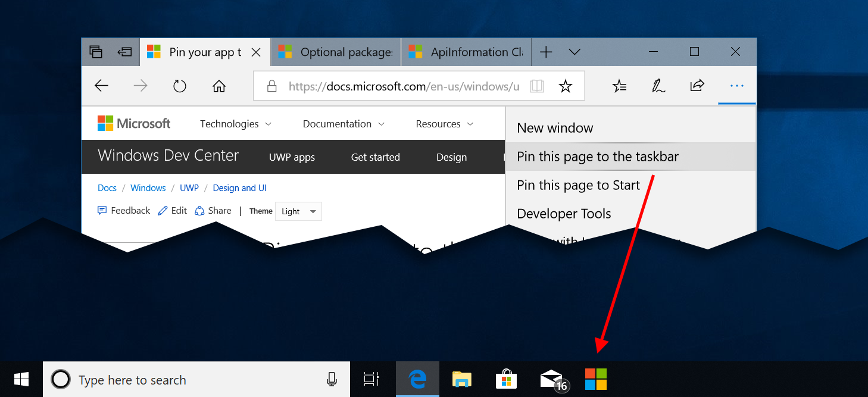Screen dimensions: 868x397
Task: Open Microsoft Store from taskbar
Action: click(x=506, y=379)
